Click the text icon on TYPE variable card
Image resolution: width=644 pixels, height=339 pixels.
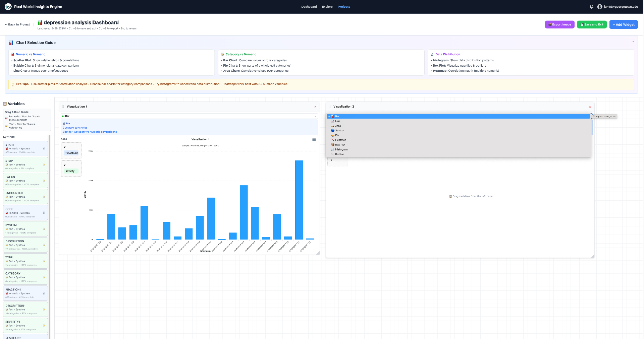point(44,261)
